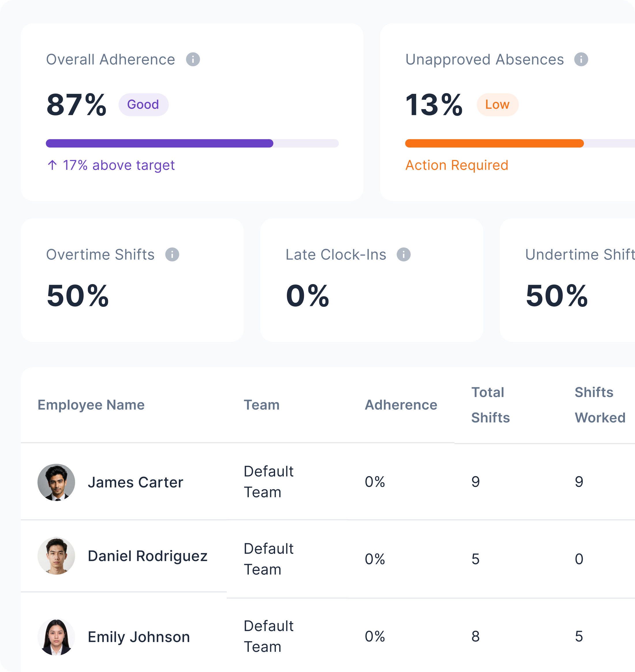Click the Overtime Shifts card title

coord(100,255)
